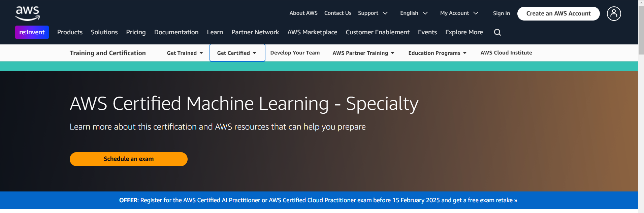The image size is (644, 213).
Task: Click Create an AWS Account button
Action: coord(558,13)
